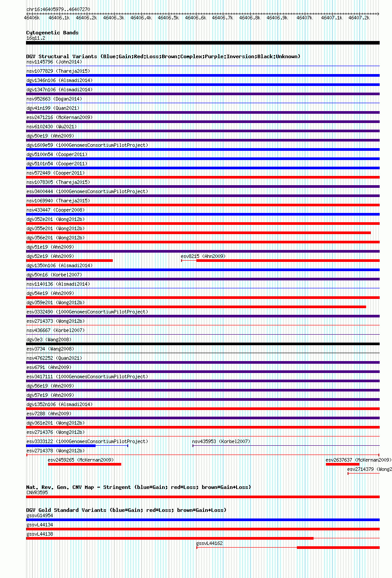
Task: Open esv2637637 (McKernan2009) label
Action: (359, 460)
